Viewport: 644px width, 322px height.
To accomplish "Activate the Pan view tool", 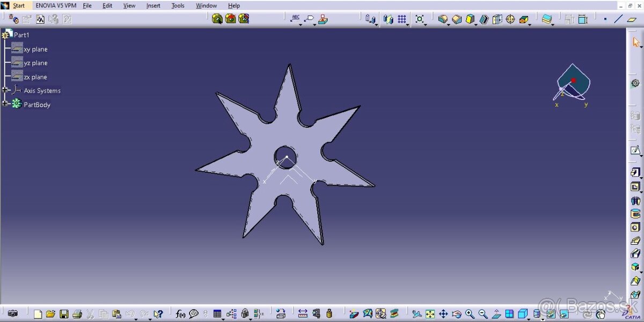I will pos(443,314).
